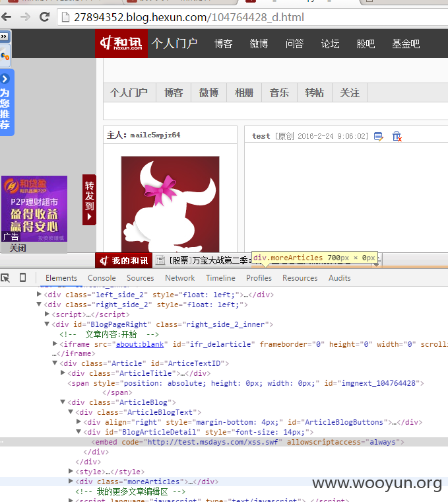
Task: Expand the ArticleBlogButtons div node
Action: click(79, 421)
